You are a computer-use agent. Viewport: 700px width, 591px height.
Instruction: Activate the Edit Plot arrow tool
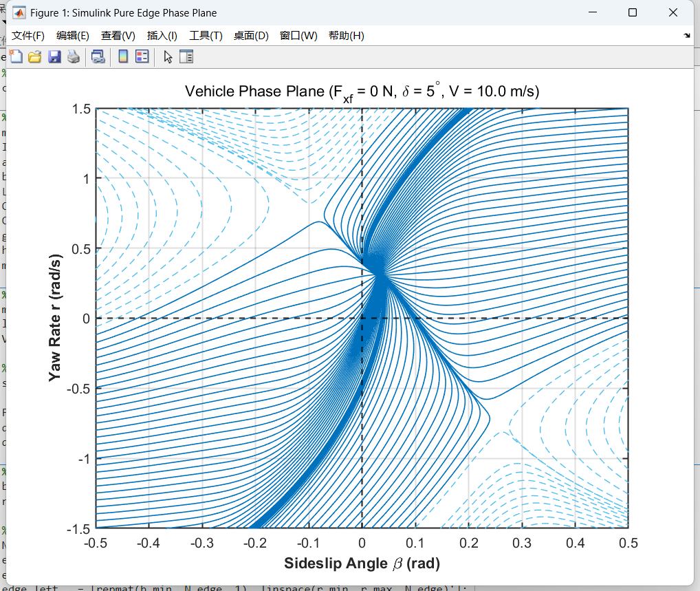point(168,56)
